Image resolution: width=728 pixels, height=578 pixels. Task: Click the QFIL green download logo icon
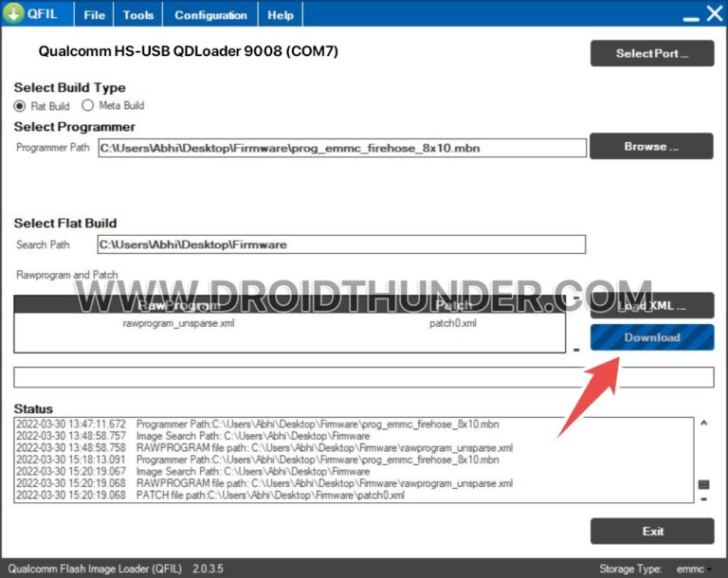pyautogui.click(x=13, y=13)
